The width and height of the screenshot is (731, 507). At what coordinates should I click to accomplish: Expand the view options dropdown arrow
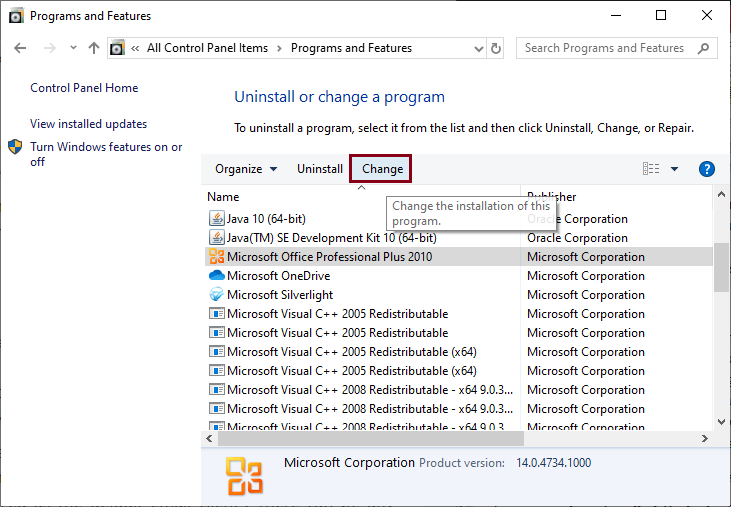click(x=674, y=169)
